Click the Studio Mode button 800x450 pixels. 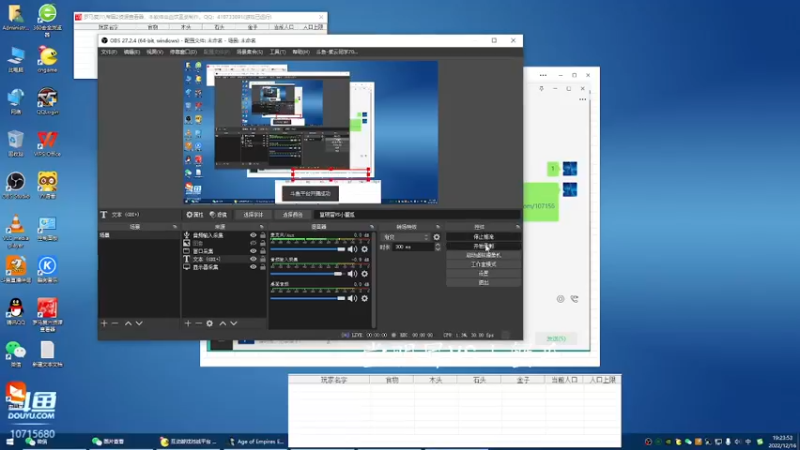(x=483, y=264)
